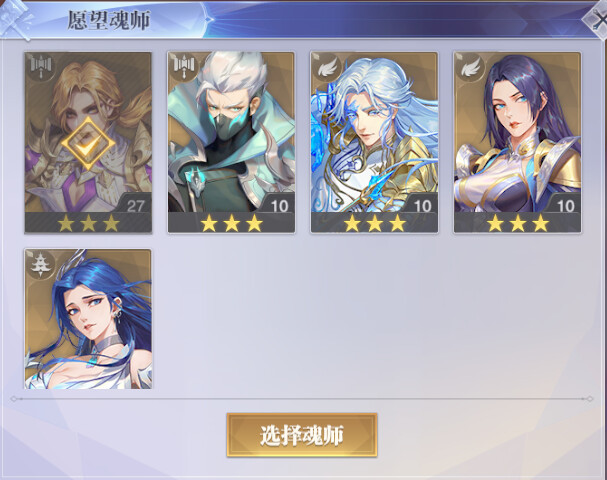Click pagoda class icon on blue-haired woman card
The width and height of the screenshot is (607, 480).
pyautogui.click(x=41, y=264)
